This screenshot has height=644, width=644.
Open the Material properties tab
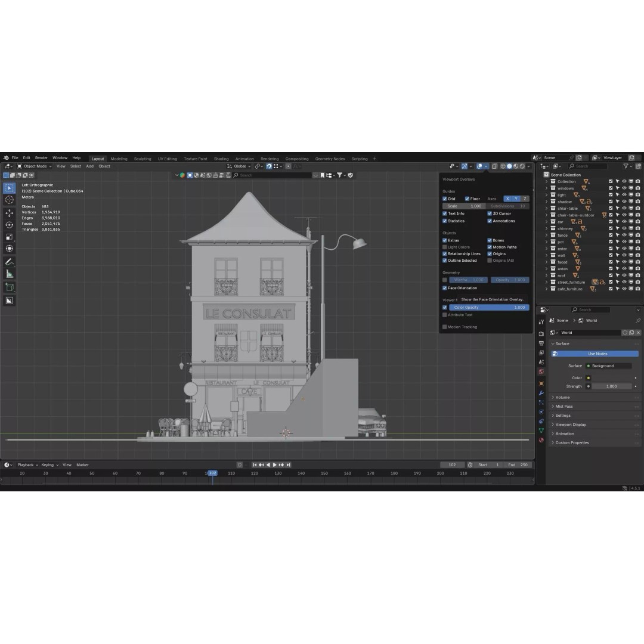coord(541,440)
